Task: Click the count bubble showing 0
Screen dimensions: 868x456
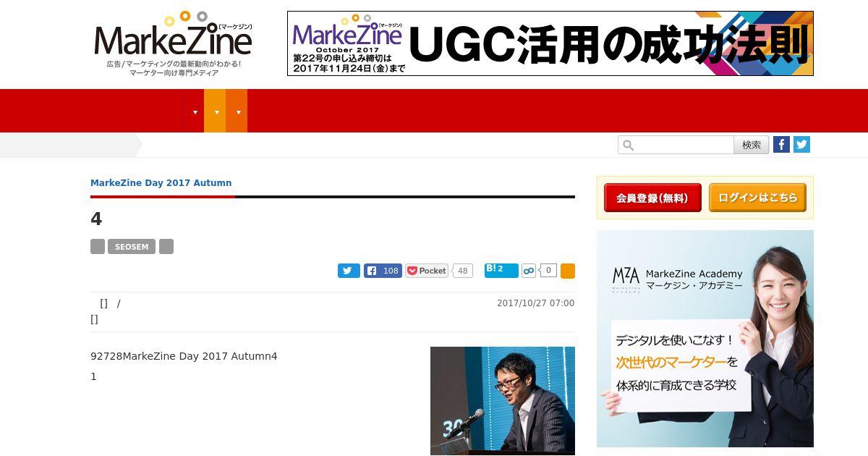Action: [x=548, y=271]
